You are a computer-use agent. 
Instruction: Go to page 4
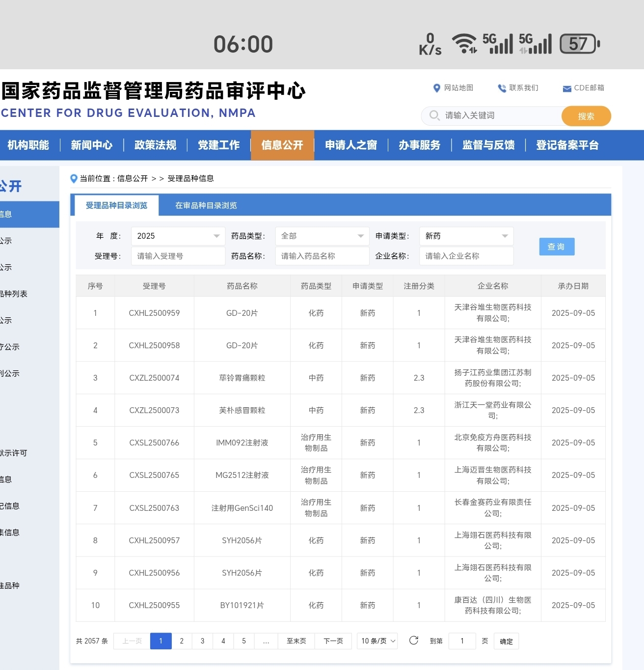[x=223, y=641]
